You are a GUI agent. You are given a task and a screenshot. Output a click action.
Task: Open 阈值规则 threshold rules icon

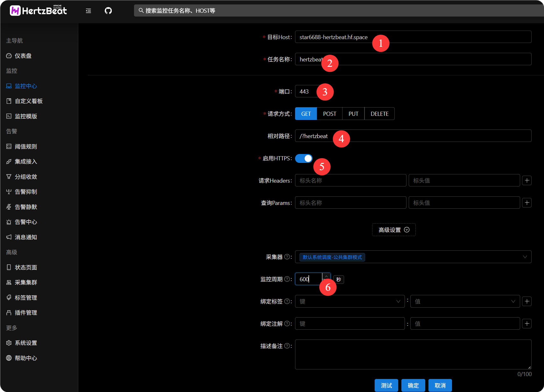coord(9,146)
